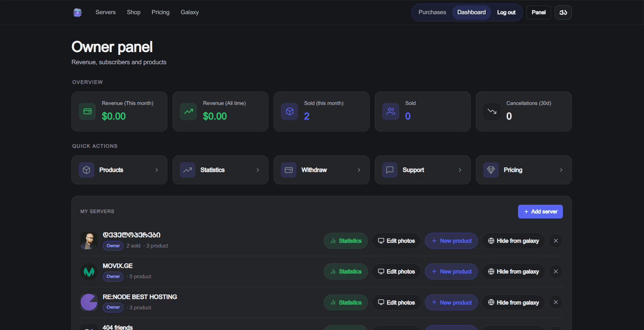Open the RE:NODE BEST HOSTING server name

(140, 297)
